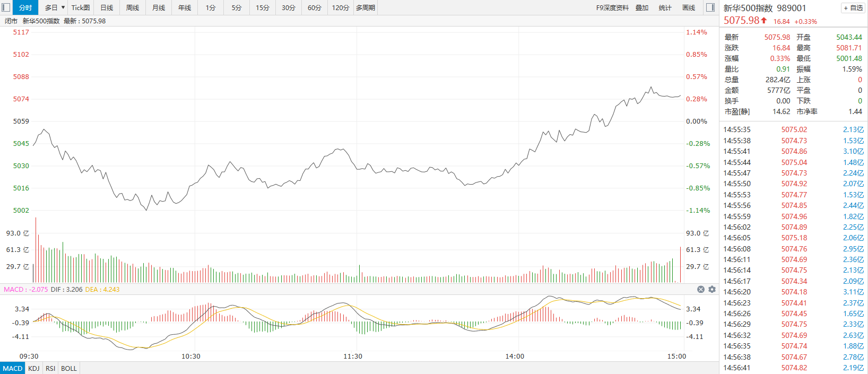The image size is (868, 374).
Task: Click the 5074 price axis label
Action: [21, 99]
